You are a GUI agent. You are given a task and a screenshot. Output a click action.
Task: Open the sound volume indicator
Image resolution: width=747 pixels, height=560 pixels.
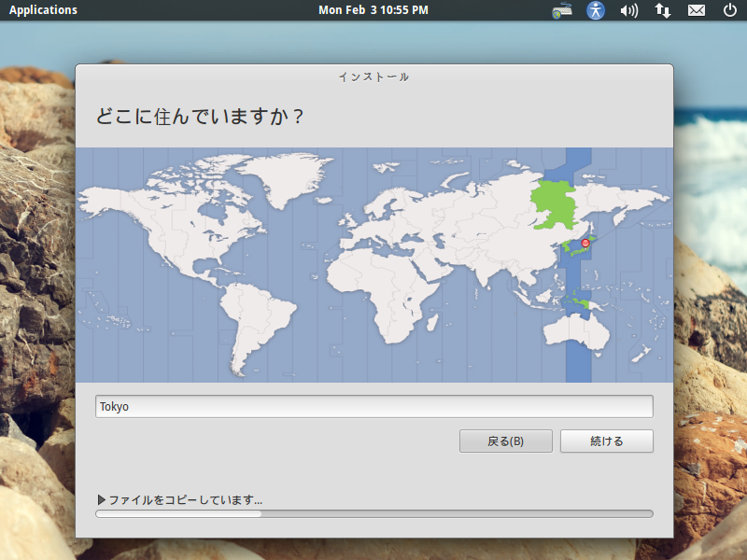click(628, 10)
